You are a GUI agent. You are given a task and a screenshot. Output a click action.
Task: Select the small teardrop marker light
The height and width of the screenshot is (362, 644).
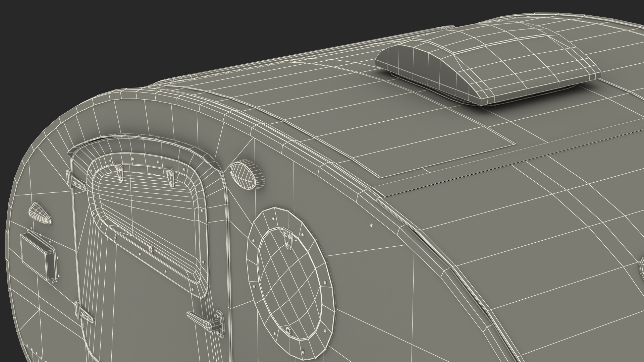coord(40,213)
